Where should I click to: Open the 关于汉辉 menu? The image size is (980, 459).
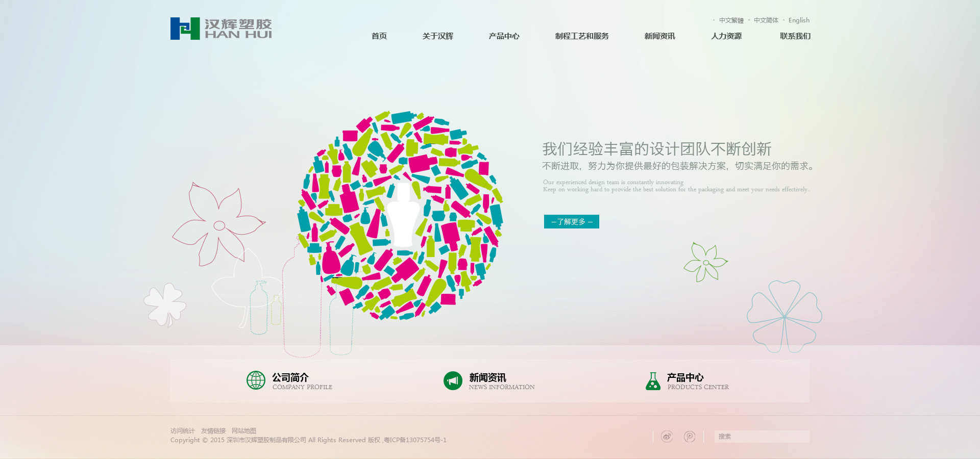click(437, 36)
